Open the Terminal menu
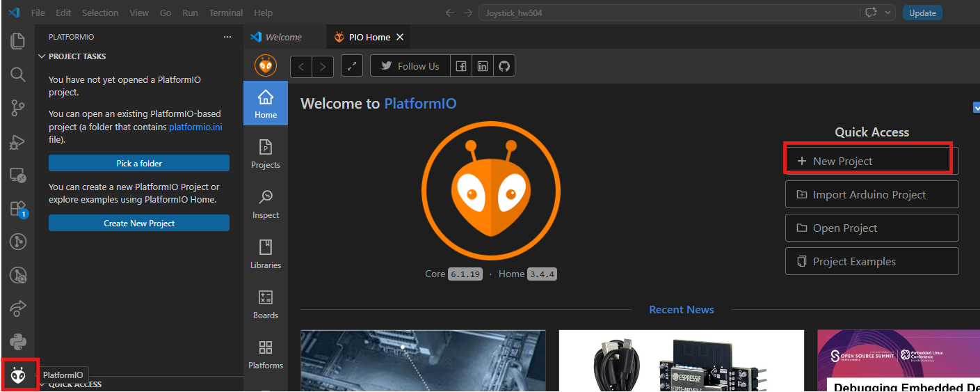Image resolution: width=980 pixels, height=392 pixels. (x=226, y=13)
